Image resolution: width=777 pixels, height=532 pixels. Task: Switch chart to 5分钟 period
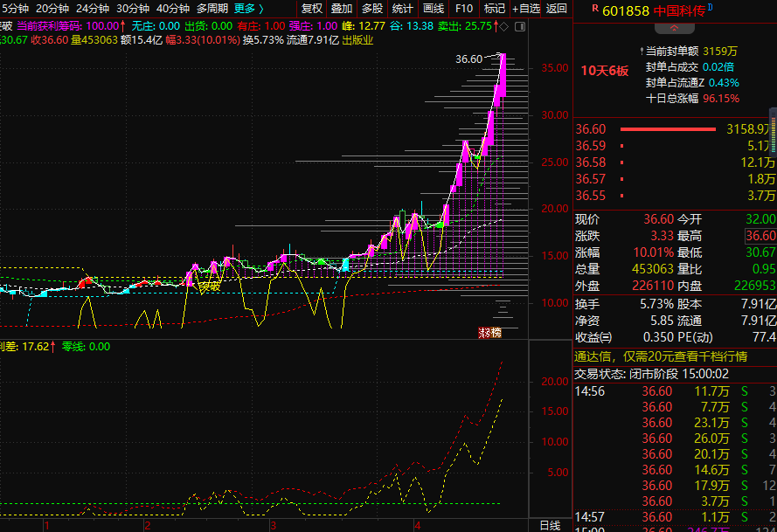tap(14, 9)
